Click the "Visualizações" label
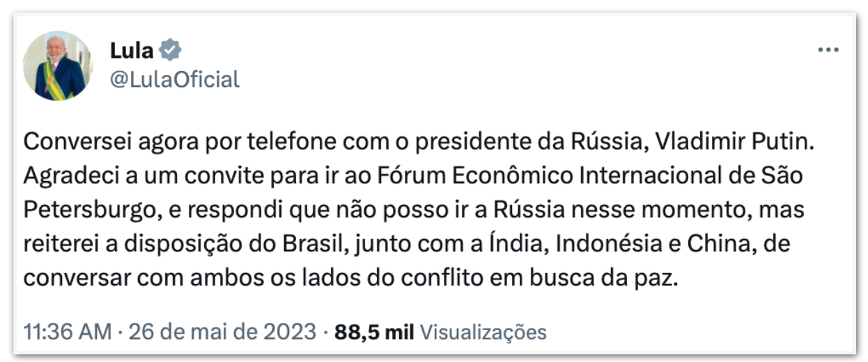The height and width of the screenshot is (362, 868). click(x=484, y=332)
